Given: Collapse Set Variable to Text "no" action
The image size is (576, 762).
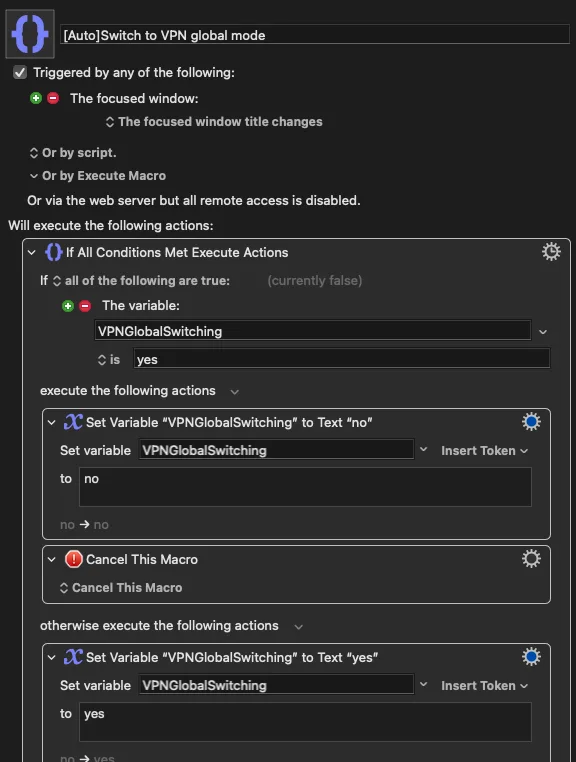Looking at the screenshot, I should [52, 422].
